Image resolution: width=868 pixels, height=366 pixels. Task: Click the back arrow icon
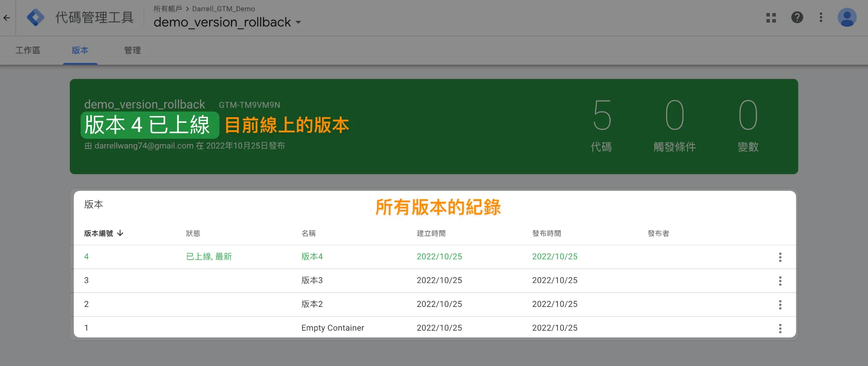[7, 18]
